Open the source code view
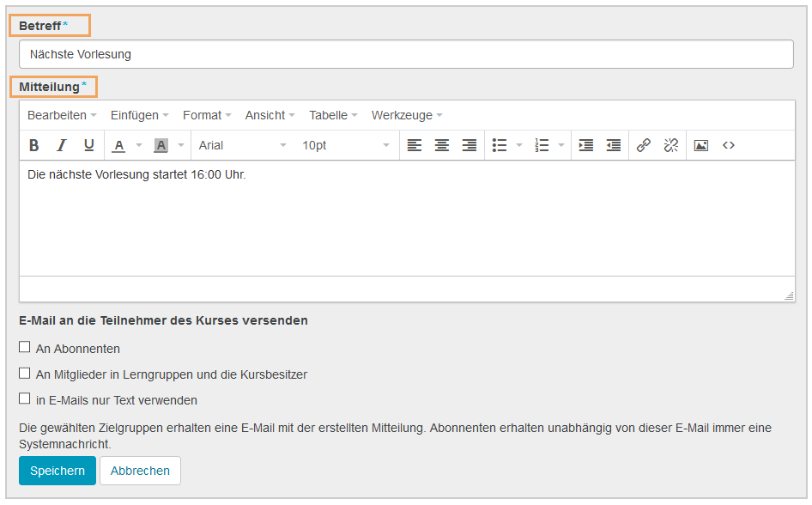The width and height of the screenshot is (812, 505). pyautogui.click(x=729, y=145)
